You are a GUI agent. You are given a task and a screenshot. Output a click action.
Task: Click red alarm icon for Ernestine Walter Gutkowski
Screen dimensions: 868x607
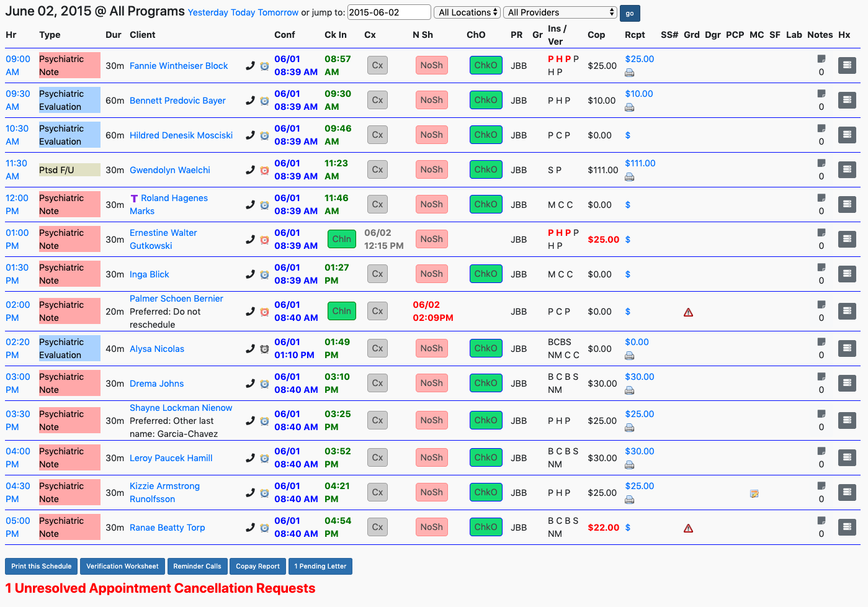click(x=264, y=240)
